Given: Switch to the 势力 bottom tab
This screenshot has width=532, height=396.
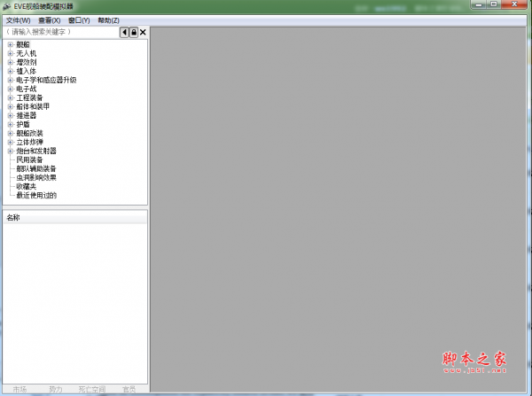Looking at the screenshot, I should [56, 389].
